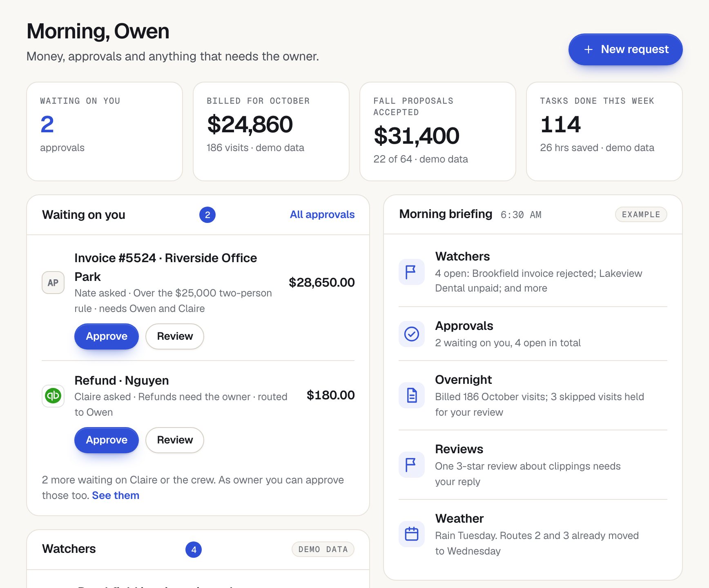709x588 pixels.
Task: Select the Refund · Nguyen title
Action: [x=122, y=380]
